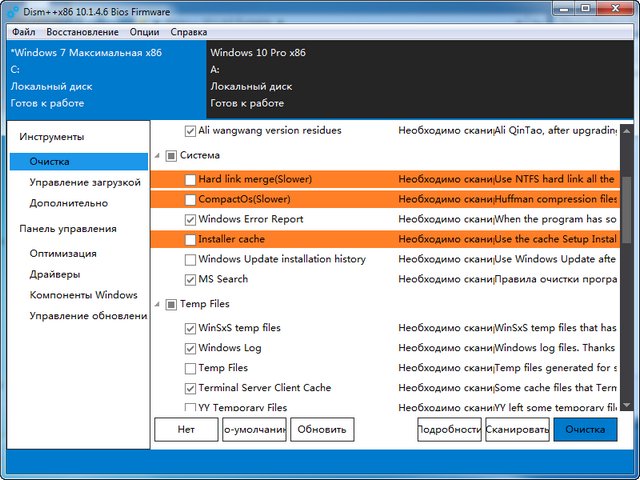Check the Hard link merge(Slower) checkbox
Screen dimensions: 640x480
(191, 180)
